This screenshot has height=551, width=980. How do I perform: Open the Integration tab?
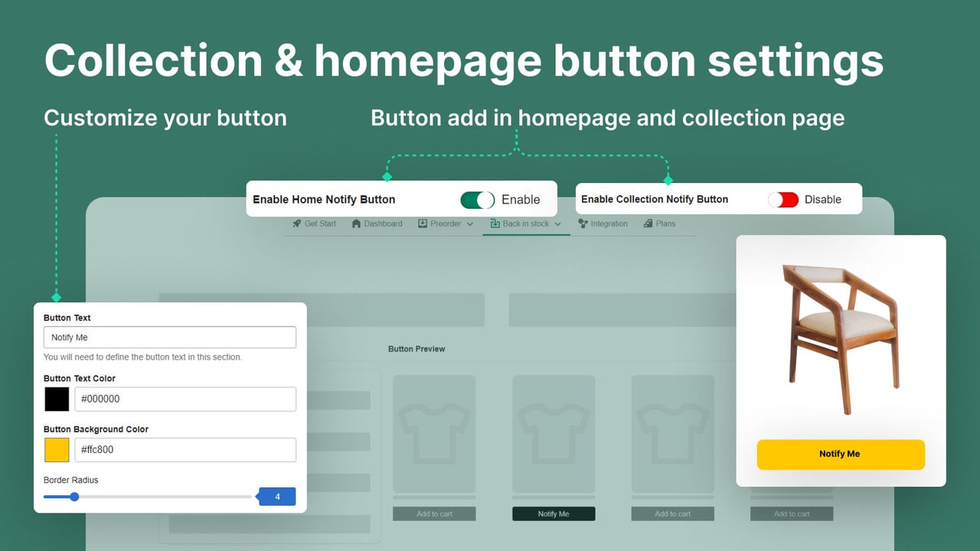(603, 223)
